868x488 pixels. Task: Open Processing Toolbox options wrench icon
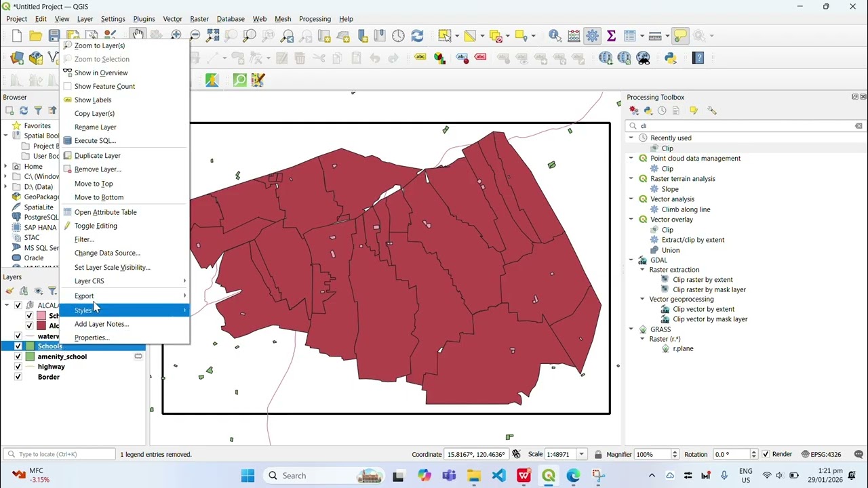[x=711, y=110]
